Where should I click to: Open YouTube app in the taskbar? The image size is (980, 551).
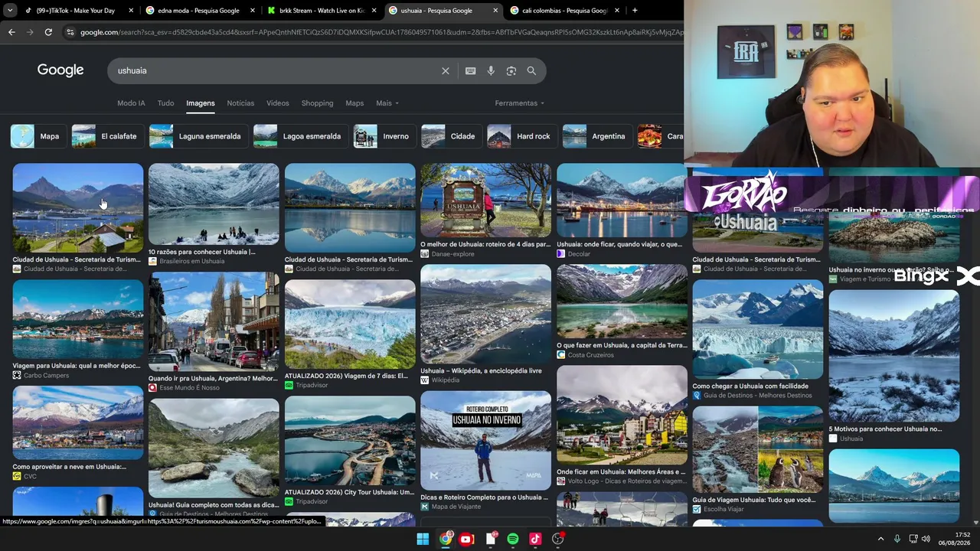[x=466, y=540]
